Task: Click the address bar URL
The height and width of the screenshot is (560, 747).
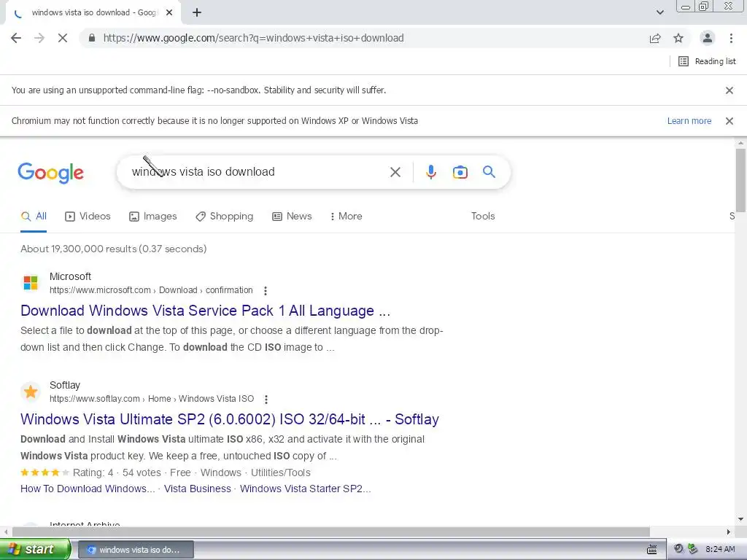Action: pyautogui.click(x=253, y=38)
